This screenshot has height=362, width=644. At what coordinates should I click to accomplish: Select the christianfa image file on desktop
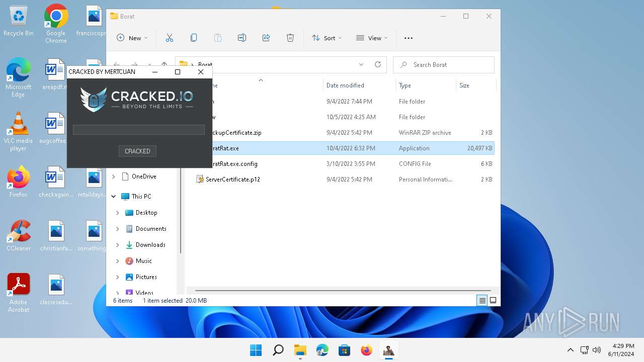pyautogui.click(x=56, y=236)
